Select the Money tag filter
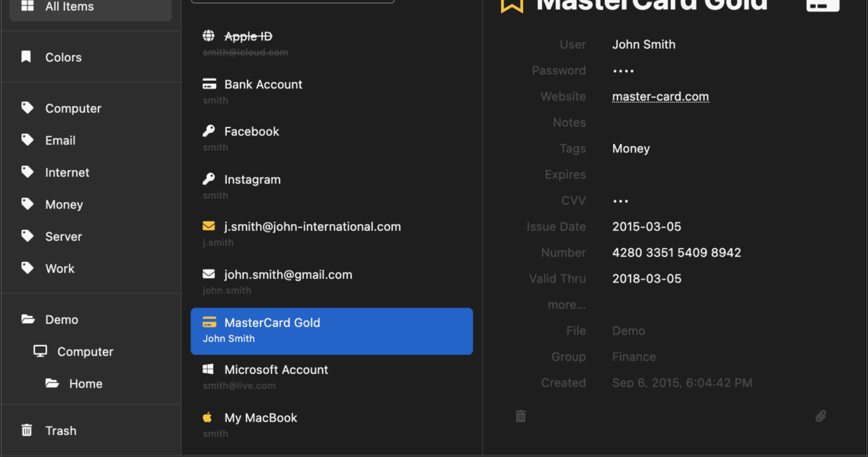 click(64, 204)
